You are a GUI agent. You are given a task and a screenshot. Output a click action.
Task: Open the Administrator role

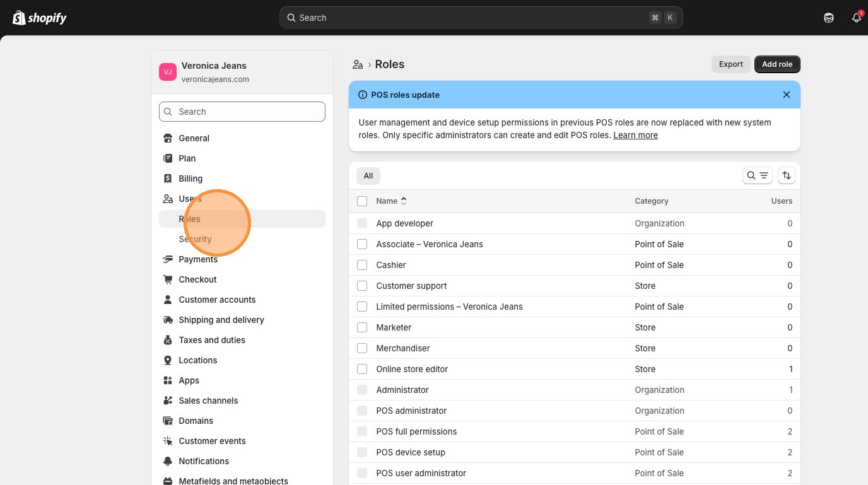click(x=575, y=390)
